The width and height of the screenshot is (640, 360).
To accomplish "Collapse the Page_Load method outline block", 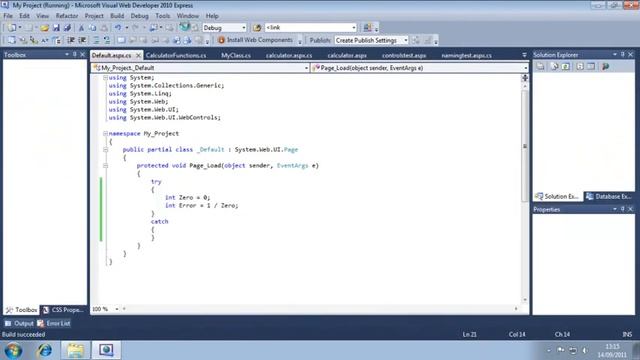I will [x=105, y=165].
